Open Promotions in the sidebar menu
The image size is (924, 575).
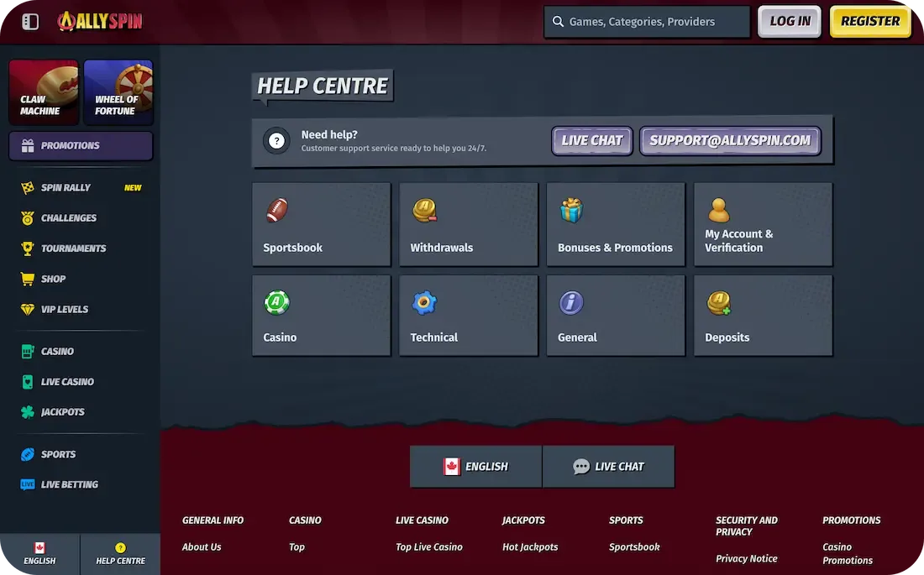81,145
